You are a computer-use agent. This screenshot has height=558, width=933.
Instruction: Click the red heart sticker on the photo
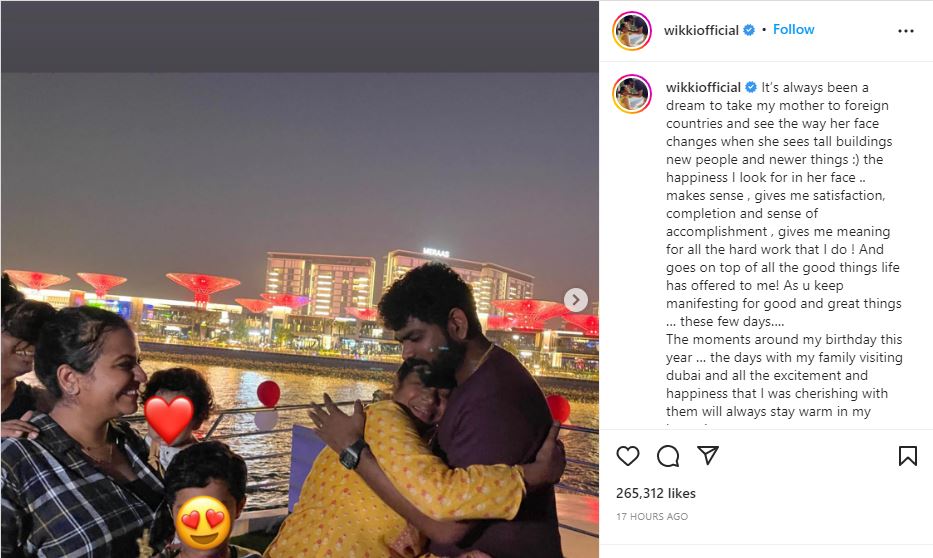click(x=169, y=418)
